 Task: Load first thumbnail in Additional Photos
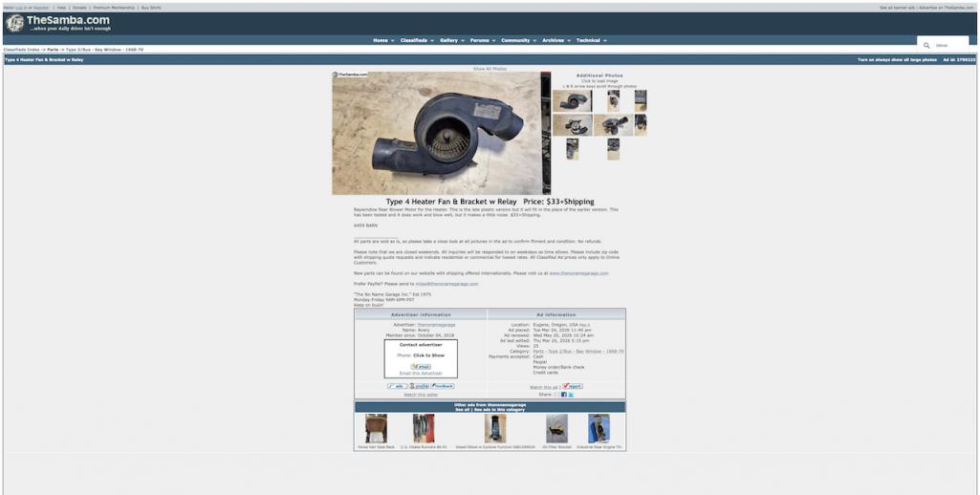point(572,100)
